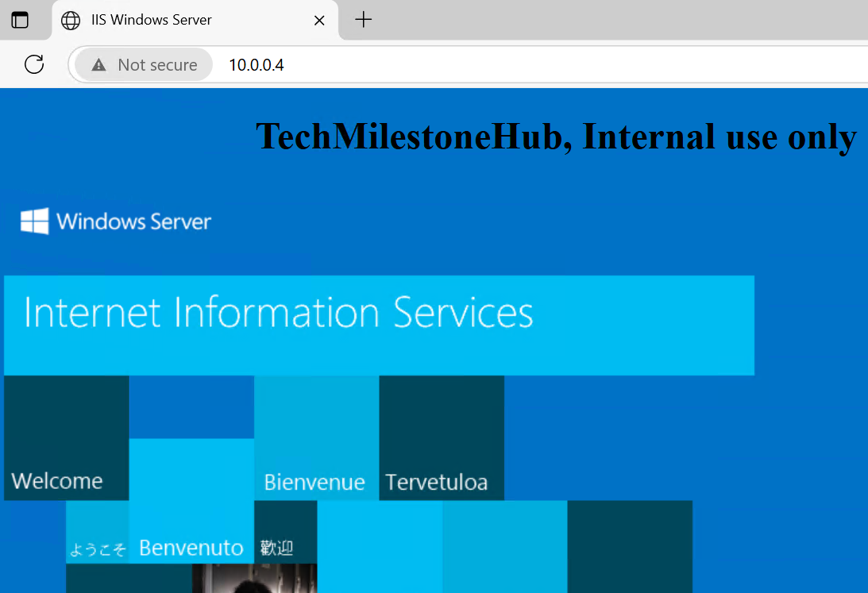868x593 pixels.
Task: Click the Not secure warning badge
Action: pos(144,65)
